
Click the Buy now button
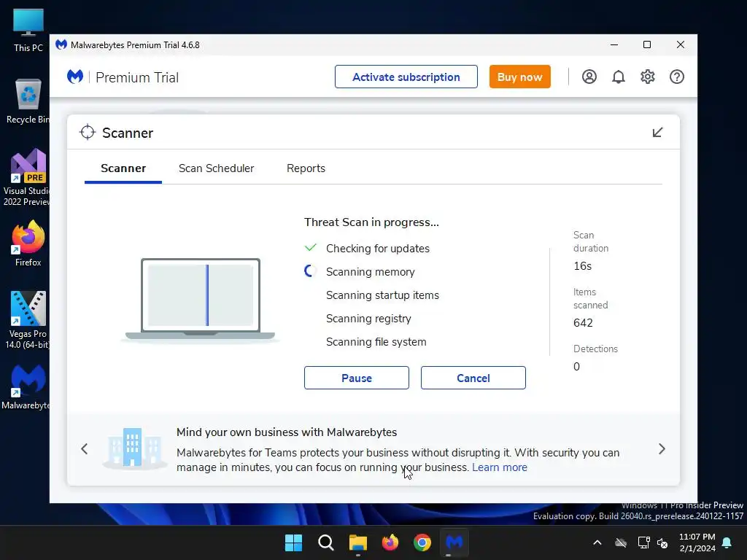point(519,77)
